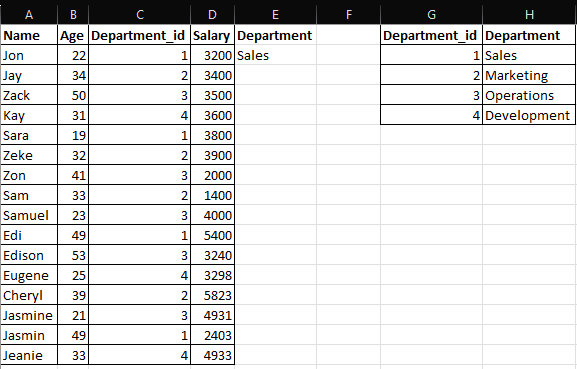The height and width of the screenshot is (369, 577).
Task: Select the cell with name Eugene
Action: pyautogui.click(x=29, y=275)
